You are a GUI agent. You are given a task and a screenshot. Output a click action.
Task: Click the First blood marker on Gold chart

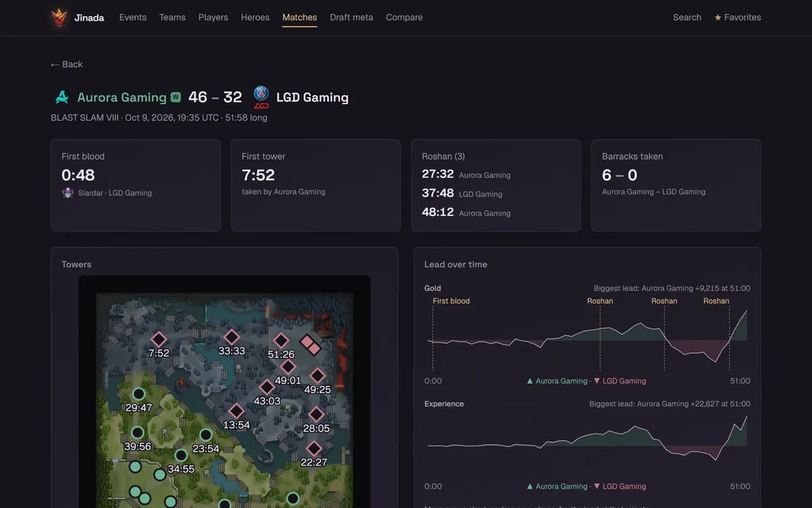click(x=451, y=301)
